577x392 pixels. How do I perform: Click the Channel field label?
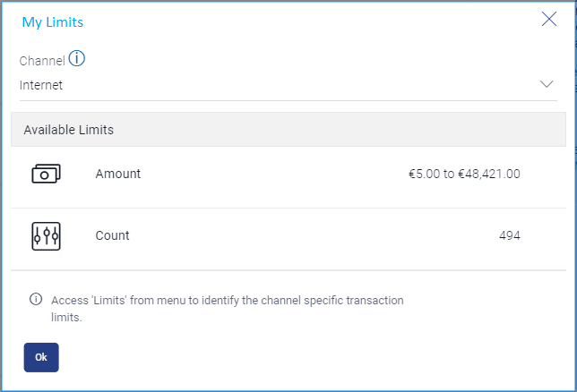pos(42,62)
